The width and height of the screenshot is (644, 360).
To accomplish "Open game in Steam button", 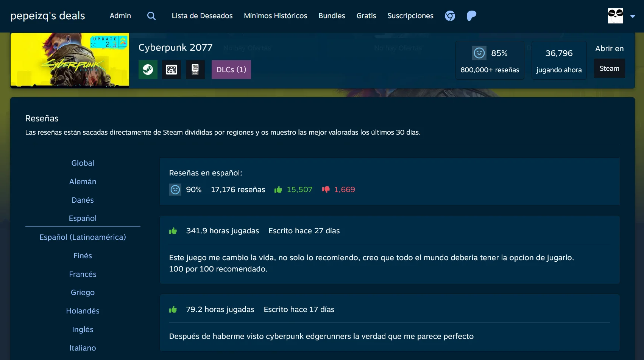I will (610, 68).
